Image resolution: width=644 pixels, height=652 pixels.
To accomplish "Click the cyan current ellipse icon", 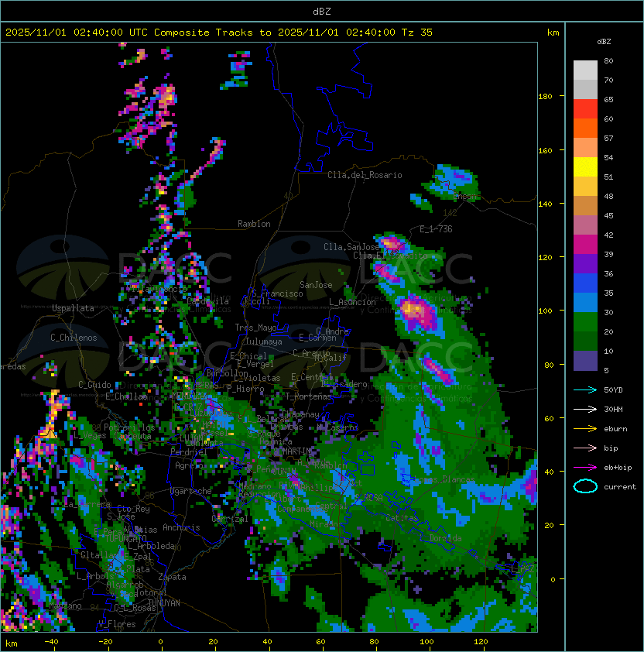I will [585, 486].
